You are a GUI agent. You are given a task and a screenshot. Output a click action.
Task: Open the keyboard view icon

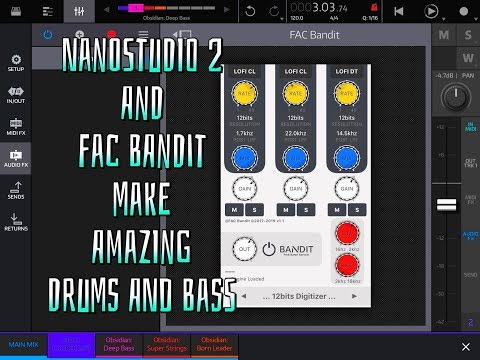coord(16,11)
